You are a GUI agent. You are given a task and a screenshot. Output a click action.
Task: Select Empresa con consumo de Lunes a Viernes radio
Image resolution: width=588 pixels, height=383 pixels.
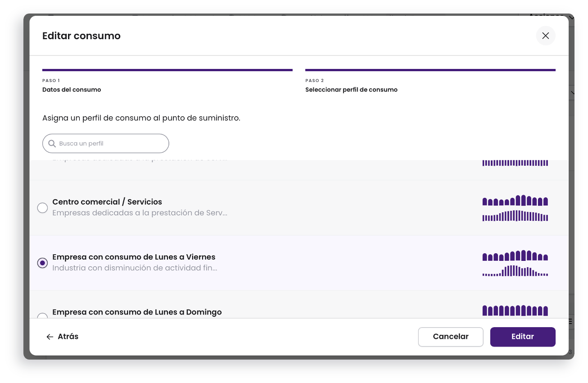click(42, 263)
